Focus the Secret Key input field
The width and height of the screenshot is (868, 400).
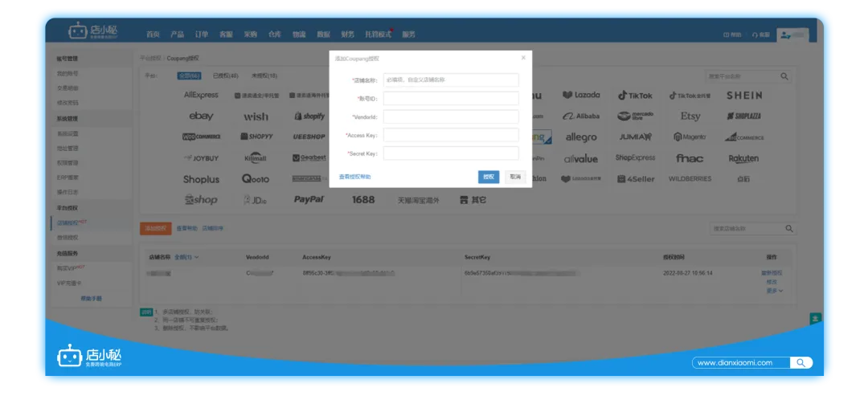coord(451,153)
